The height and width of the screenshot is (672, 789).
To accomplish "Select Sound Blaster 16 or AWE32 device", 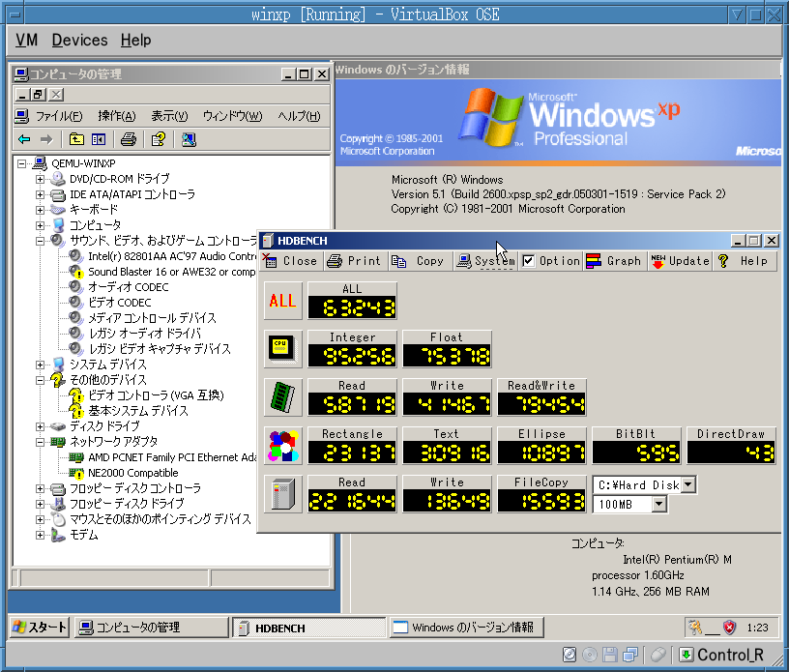I will [171, 272].
